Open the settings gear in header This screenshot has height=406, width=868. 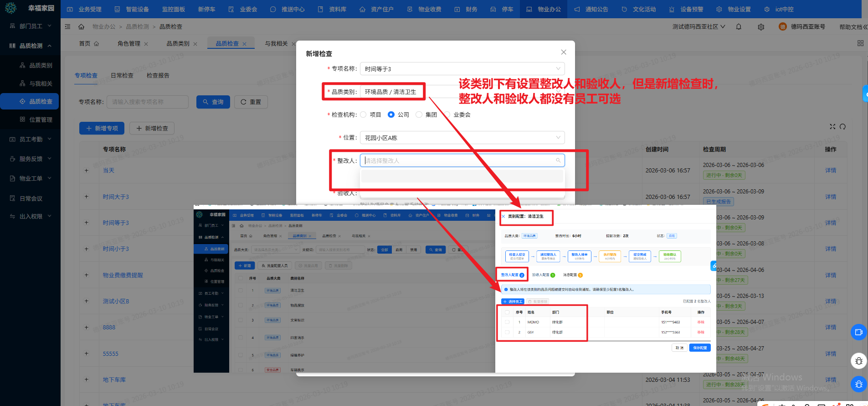point(761,27)
